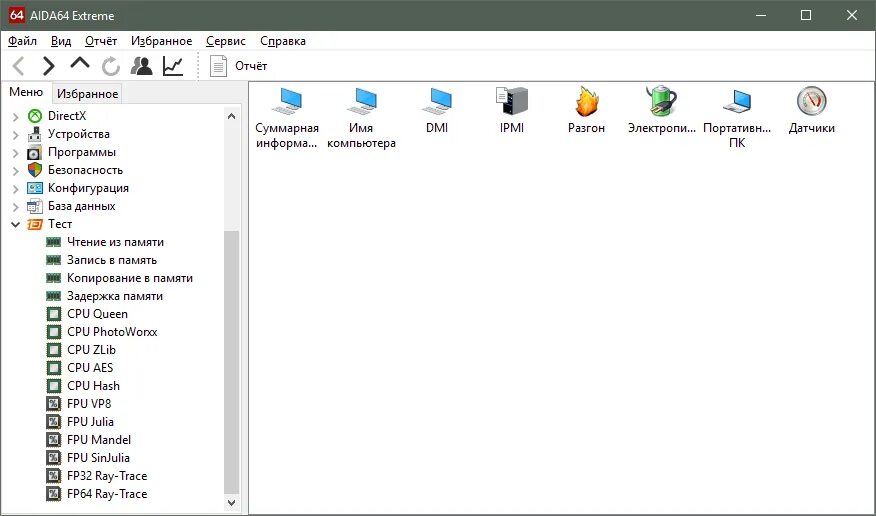Click the tree scrollbar up arrow

coord(232,116)
